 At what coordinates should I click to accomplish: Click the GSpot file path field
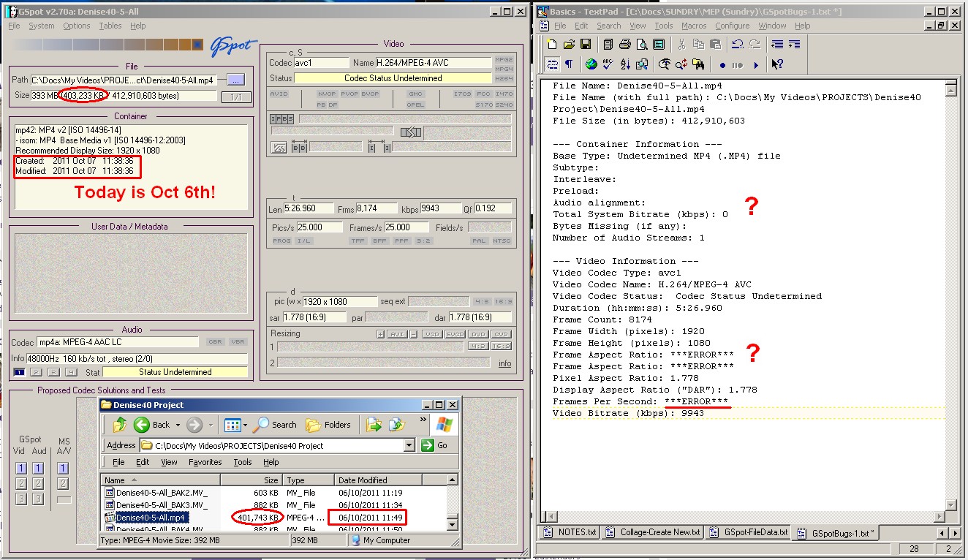click(x=124, y=80)
